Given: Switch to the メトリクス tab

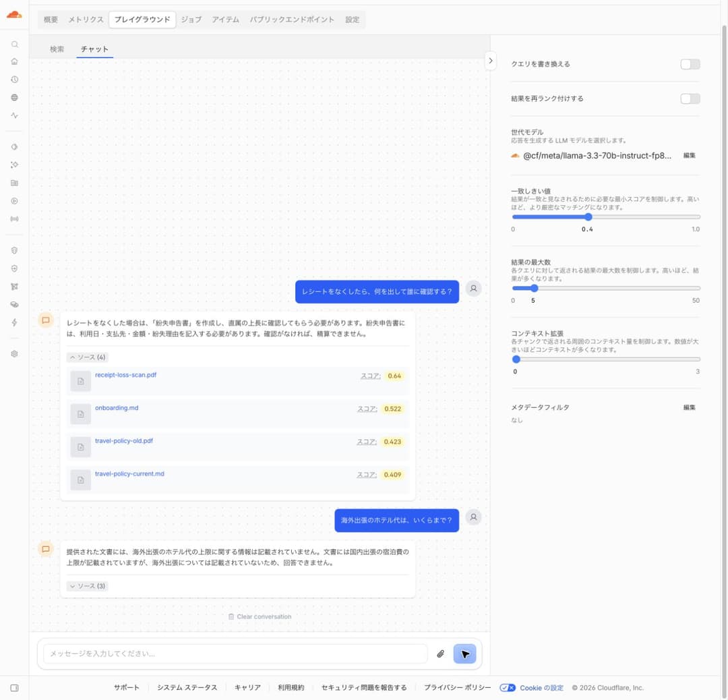Looking at the screenshot, I should [86, 20].
